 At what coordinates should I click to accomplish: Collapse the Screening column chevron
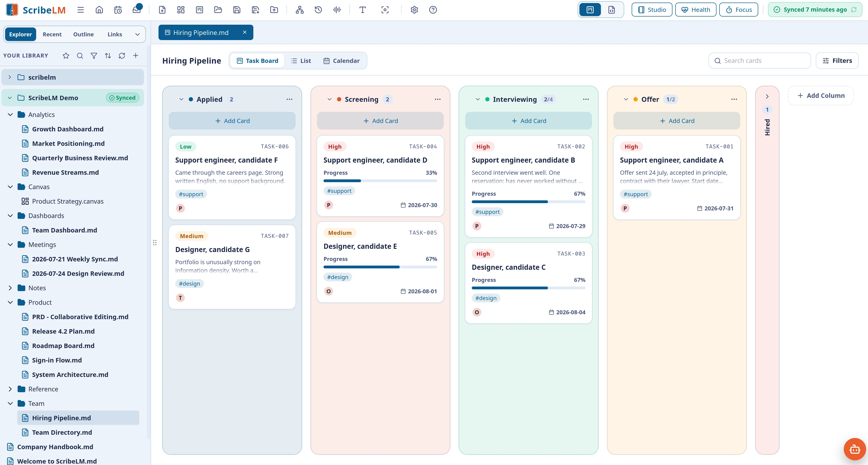tap(330, 99)
